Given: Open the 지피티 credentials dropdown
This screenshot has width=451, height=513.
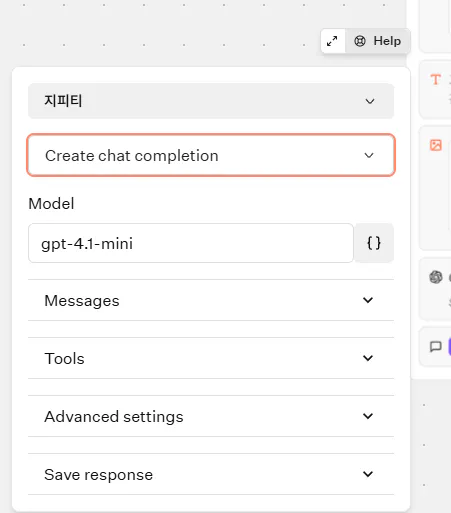Looking at the screenshot, I should [x=211, y=101].
